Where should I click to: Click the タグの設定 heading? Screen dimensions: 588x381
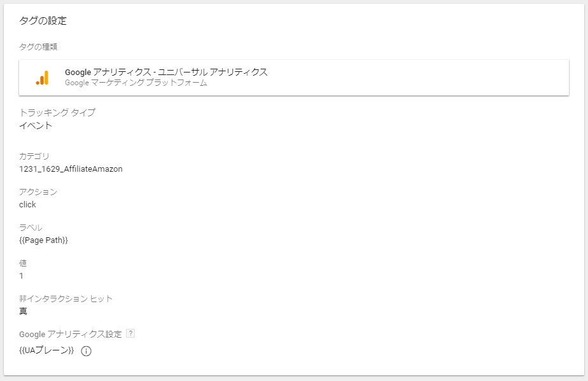tap(43, 20)
